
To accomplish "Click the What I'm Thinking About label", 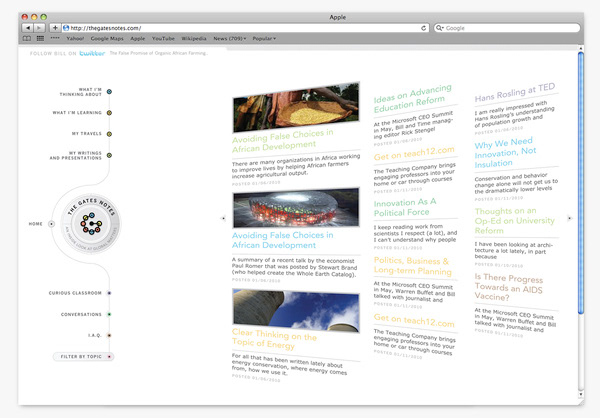I will (80, 92).
